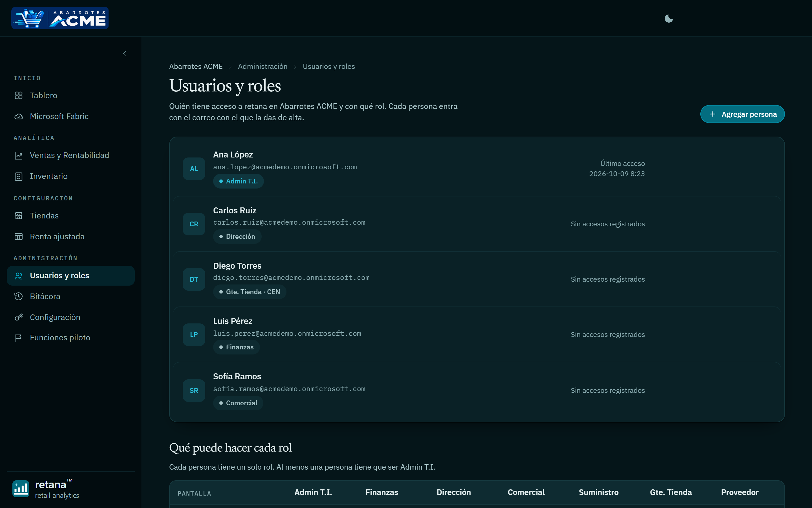Click the Tiendas storefront icon

(18, 216)
